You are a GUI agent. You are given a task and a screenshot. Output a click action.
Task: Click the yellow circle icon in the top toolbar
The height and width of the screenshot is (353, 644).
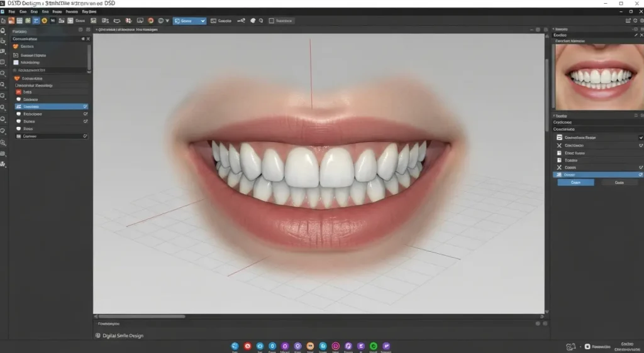(x=44, y=21)
